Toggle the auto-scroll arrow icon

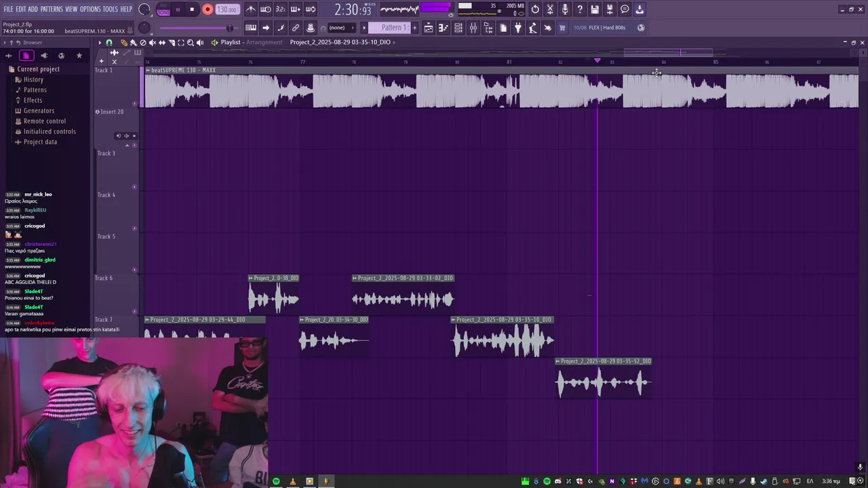(x=266, y=28)
